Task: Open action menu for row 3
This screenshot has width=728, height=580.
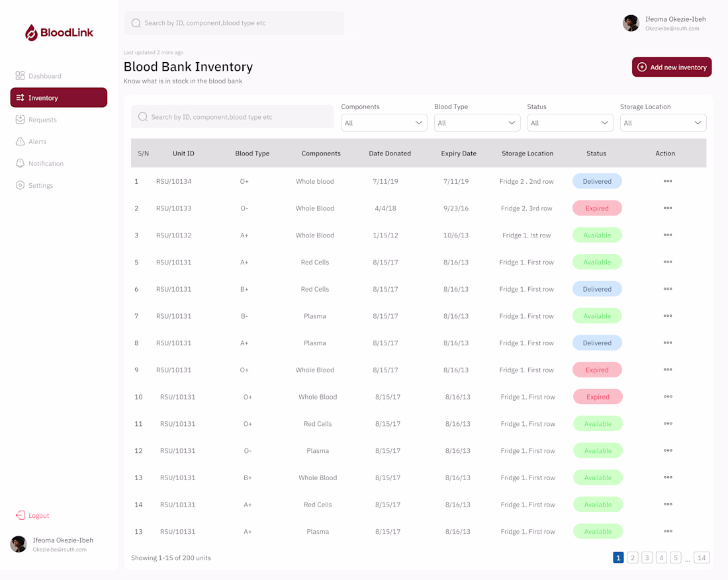Action: point(668,235)
